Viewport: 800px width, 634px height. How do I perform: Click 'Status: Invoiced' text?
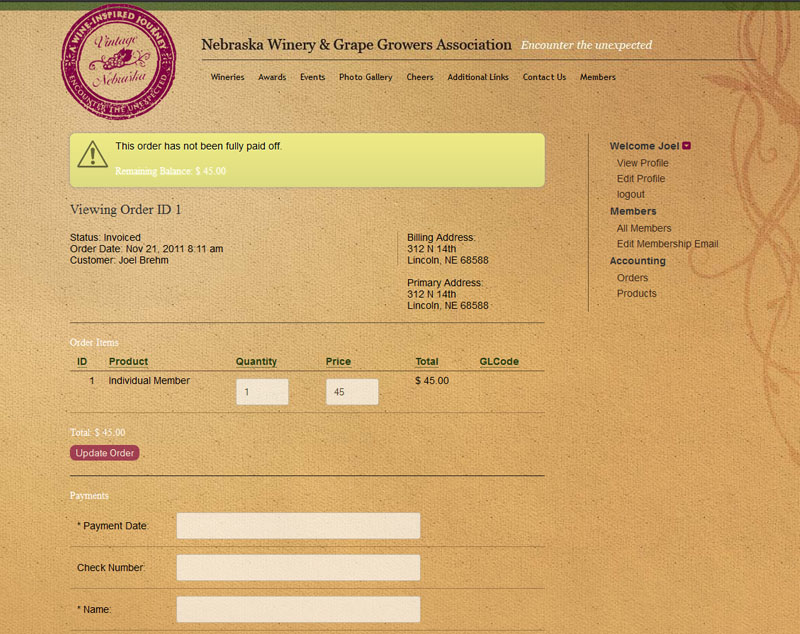tap(105, 238)
